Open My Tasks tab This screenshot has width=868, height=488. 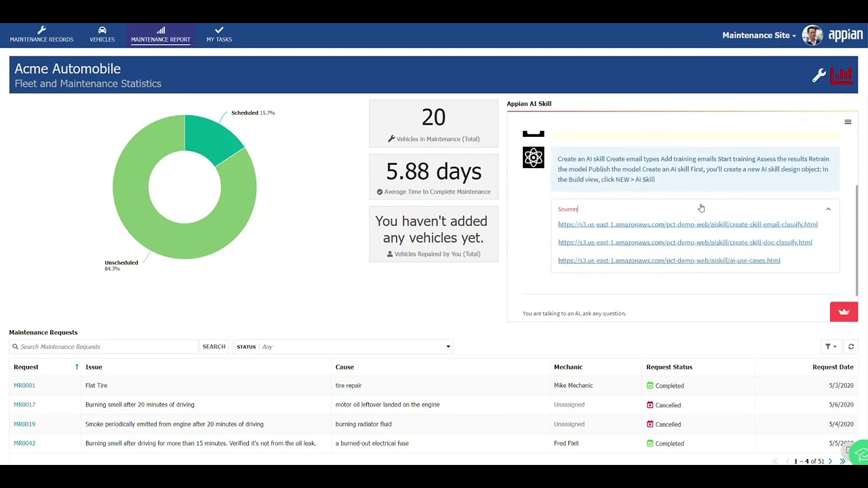pos(219,35)
